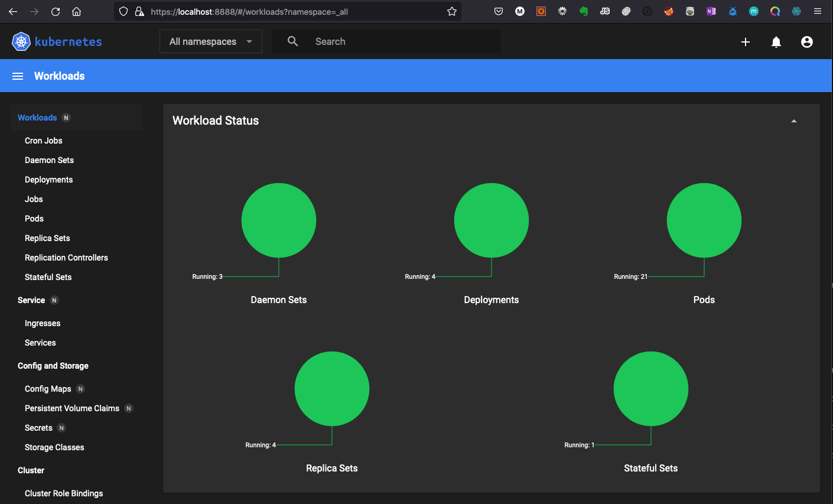Image resolution: width=833 pixels, height=504 pixels.
Task: Open the user account icon
Action: pos(807,42)
